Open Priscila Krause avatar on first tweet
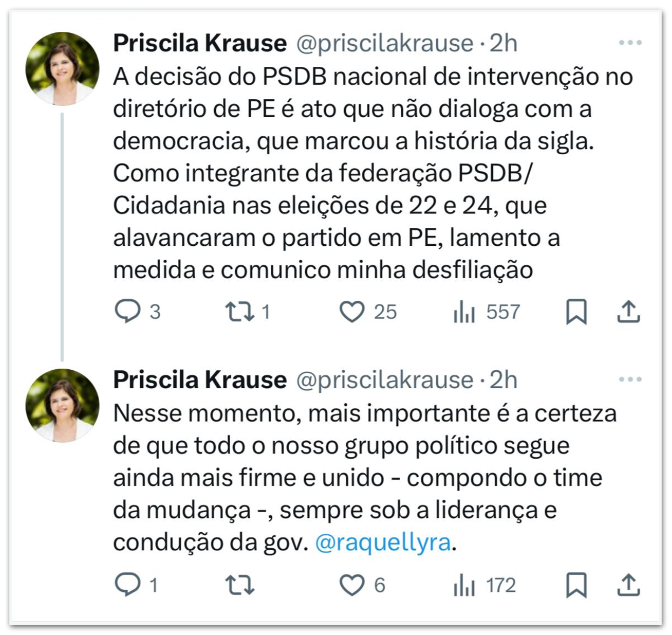 click(63, 68)
